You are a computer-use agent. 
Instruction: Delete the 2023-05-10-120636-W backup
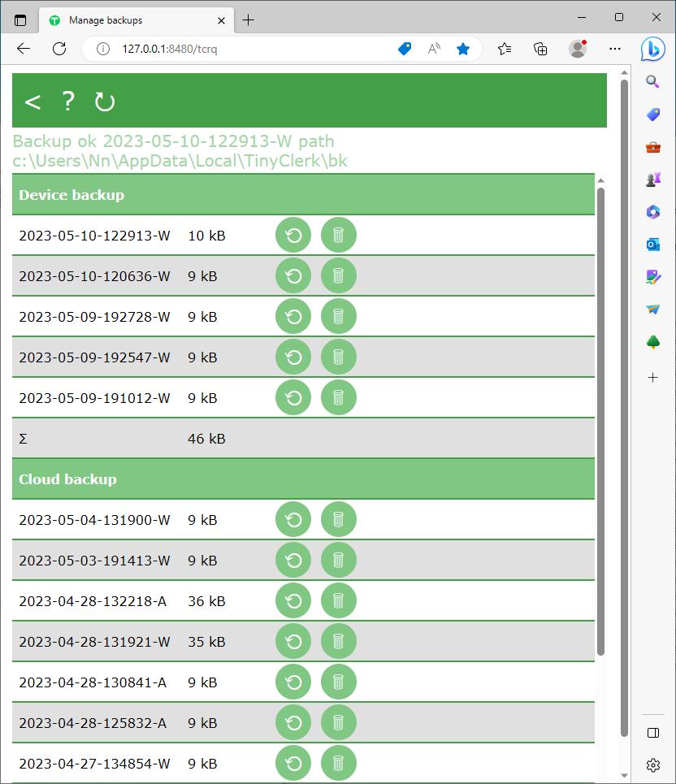click(339, 276)
